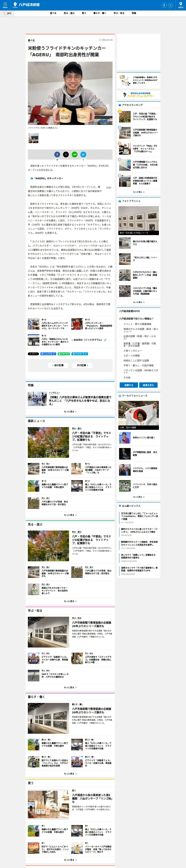Open 買う in the top navigation
Screen dimensions: 186x868
[84, 13]
